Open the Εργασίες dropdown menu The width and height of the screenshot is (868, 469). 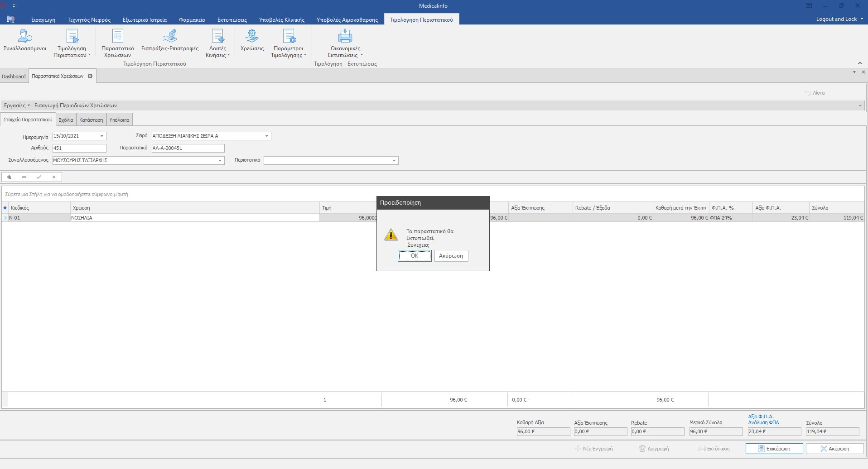point(17,105)
